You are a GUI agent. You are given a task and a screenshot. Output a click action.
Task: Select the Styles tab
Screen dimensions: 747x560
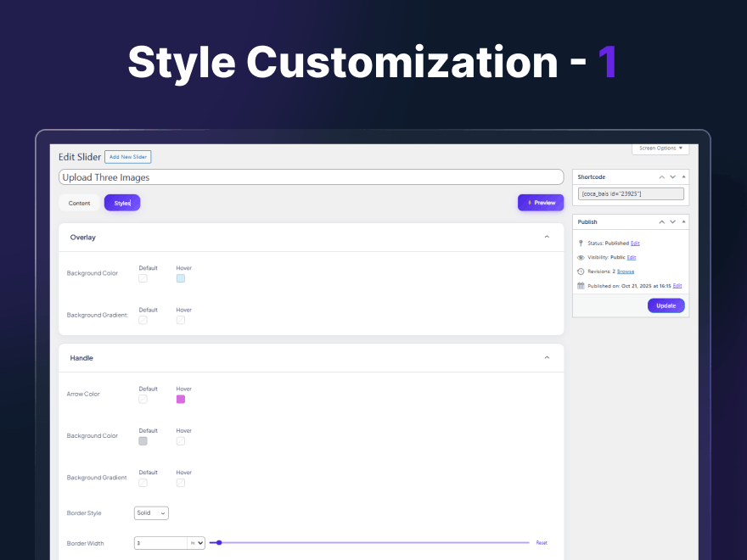[x=122, y=204]
